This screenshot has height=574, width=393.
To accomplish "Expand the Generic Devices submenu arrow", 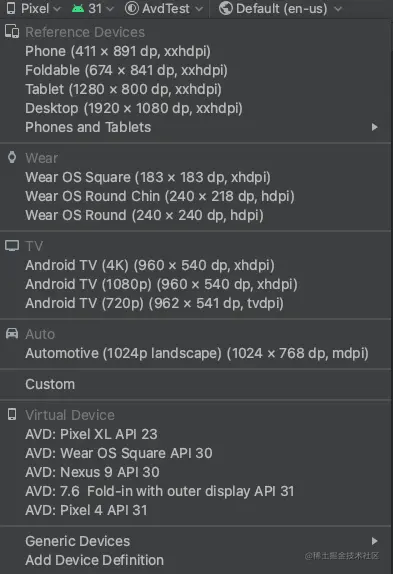I will pos(374,541).
